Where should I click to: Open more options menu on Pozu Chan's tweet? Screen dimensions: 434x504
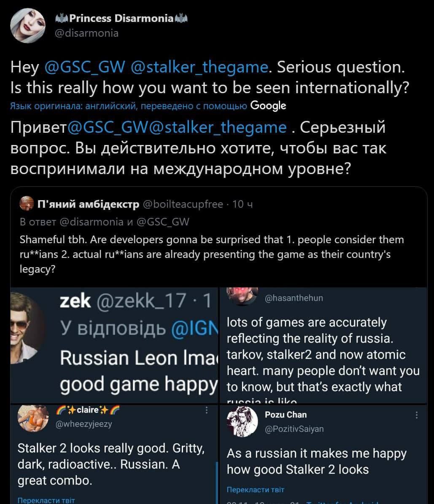417,415
